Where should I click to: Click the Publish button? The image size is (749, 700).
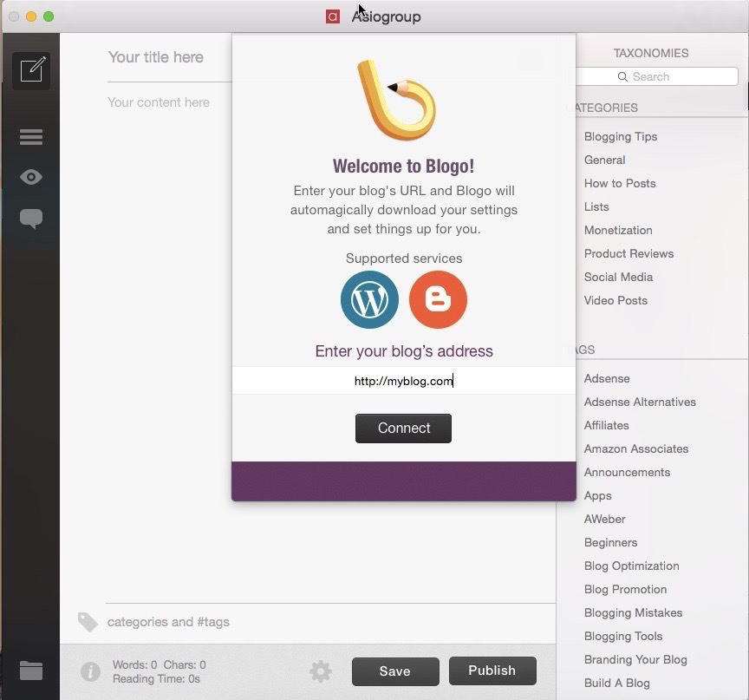(x=492, y=671)
